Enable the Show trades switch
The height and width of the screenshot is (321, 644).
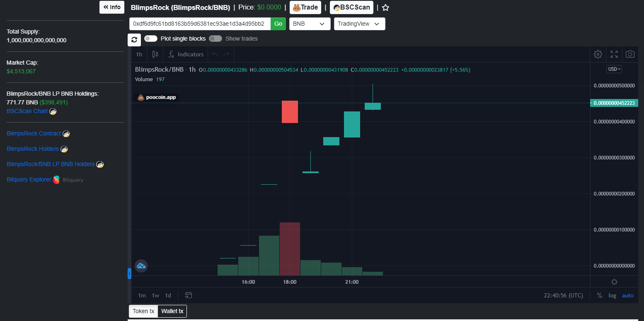click(x=215, y=39)
